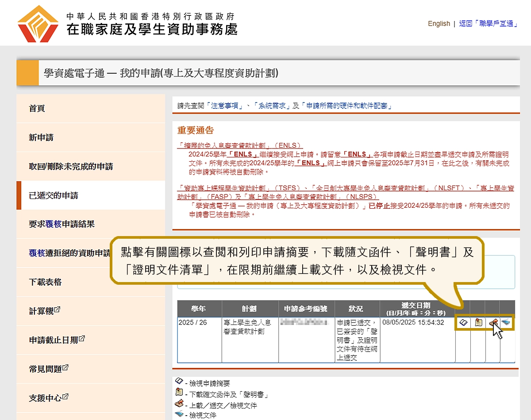
Task: Click 返回「職學戶互通」 link at top right
Action: pyautogui.click(x=488, y=24)
